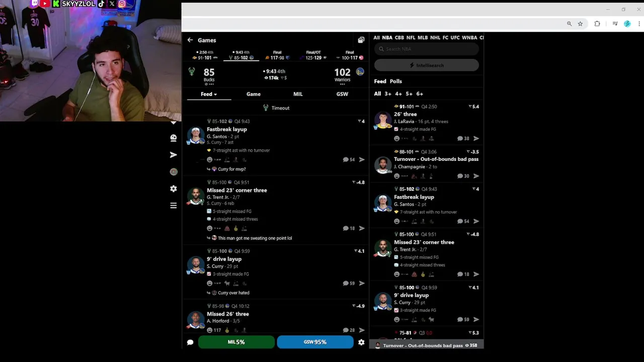Click bottom Turnover ticker with 358
This screenshot has height=362, width=644.
coord(427,346)
